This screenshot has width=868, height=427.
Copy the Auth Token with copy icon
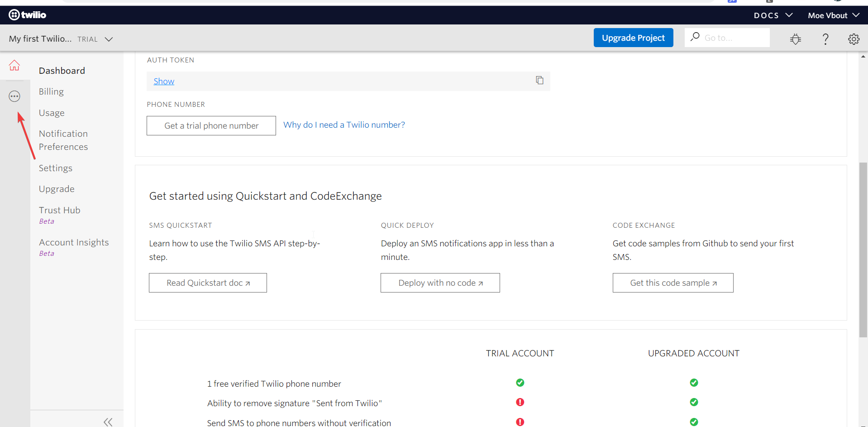click(539, 81)
